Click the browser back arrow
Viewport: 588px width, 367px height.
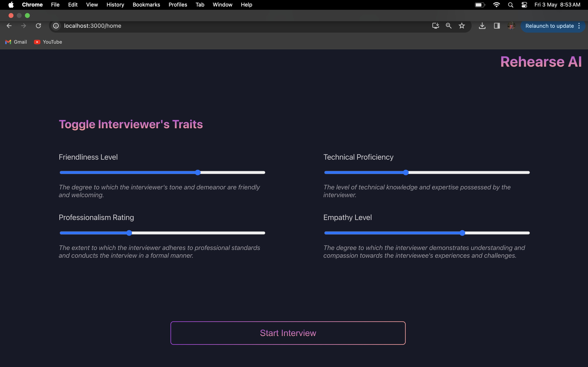[x=9, y=26]
